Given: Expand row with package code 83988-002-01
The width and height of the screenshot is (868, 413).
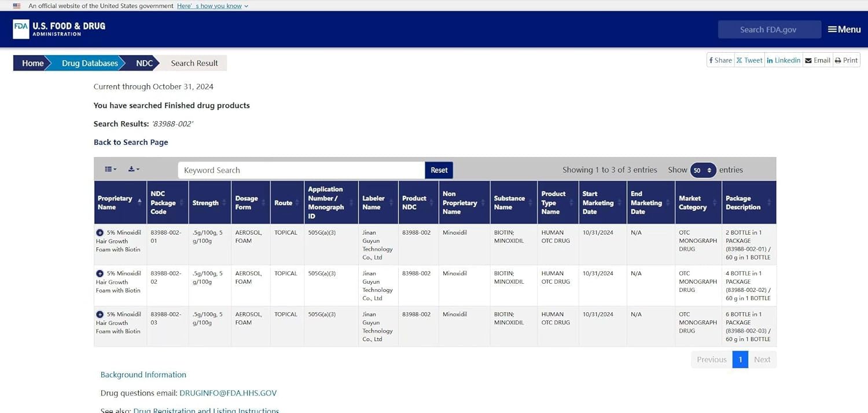Looking at the screenshot, I should pyautogui.click(x=100, y=233).
